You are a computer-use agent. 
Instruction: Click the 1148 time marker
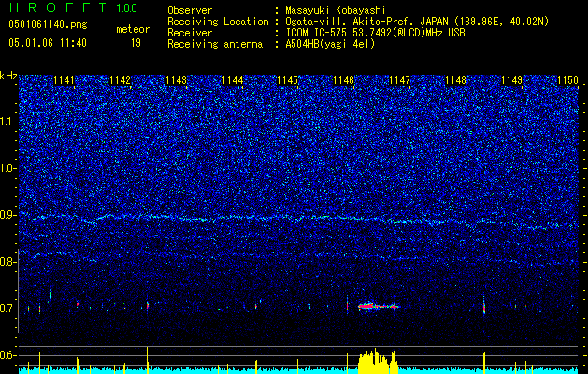tap(455, 80)
